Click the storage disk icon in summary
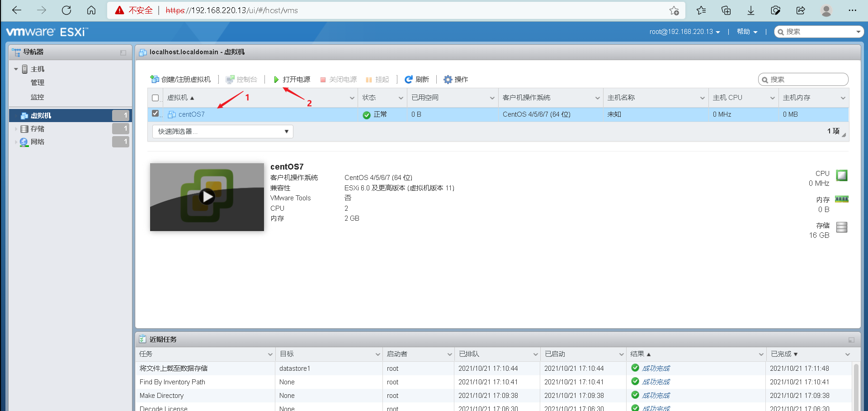 842,227
